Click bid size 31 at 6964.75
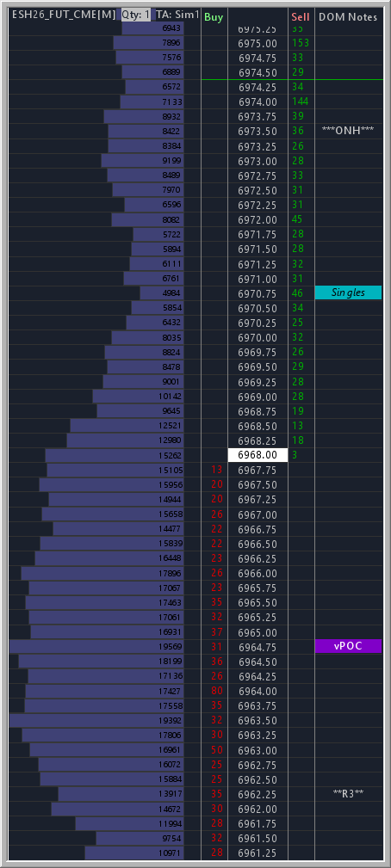 (216, 647)
